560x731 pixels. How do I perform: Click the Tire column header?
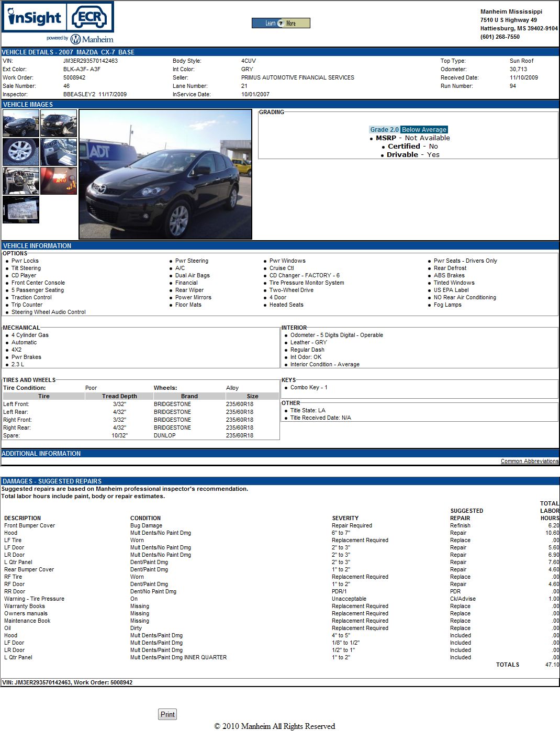(44, 396)
